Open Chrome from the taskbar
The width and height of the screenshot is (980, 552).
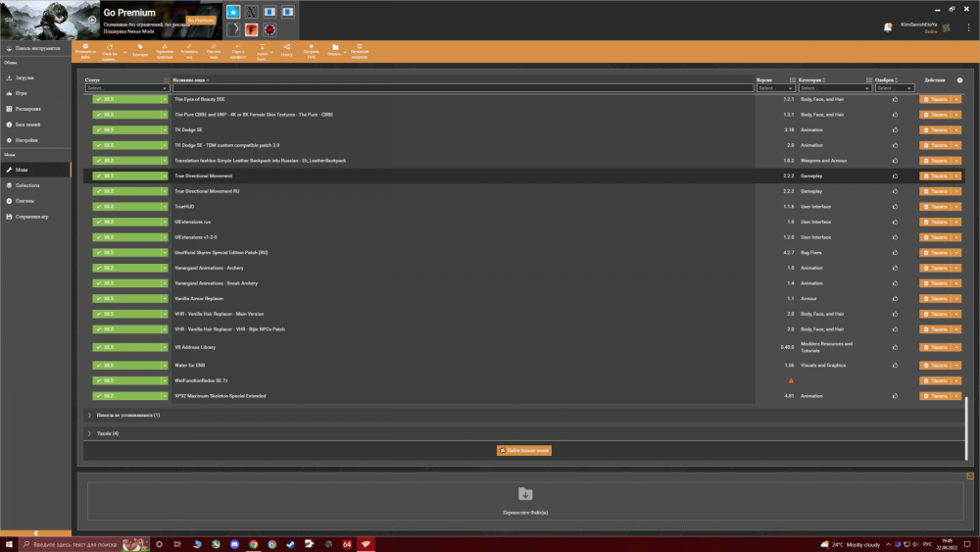pos(253,544)
